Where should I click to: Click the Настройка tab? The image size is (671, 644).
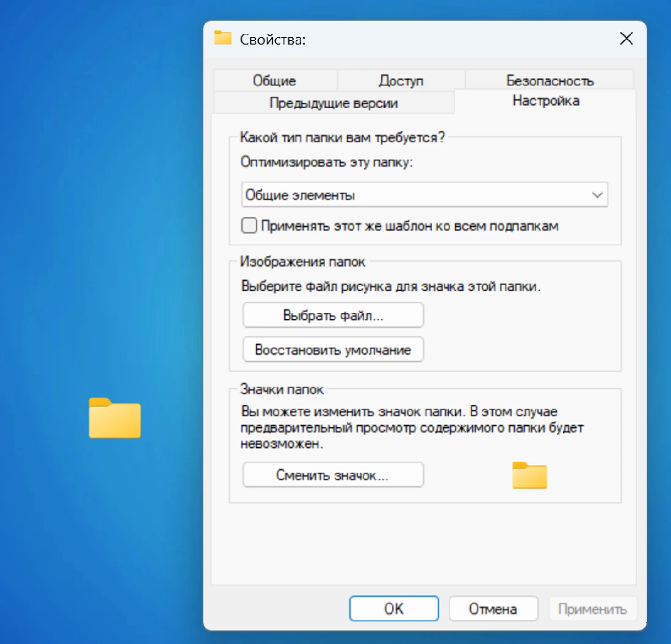(x=546, y=101)
